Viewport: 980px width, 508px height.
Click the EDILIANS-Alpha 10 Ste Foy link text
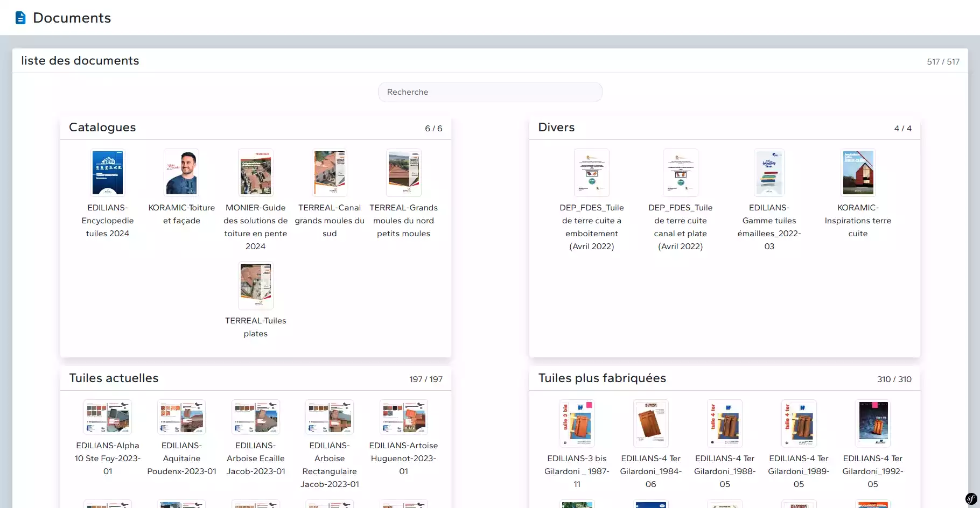click(108, 458)
